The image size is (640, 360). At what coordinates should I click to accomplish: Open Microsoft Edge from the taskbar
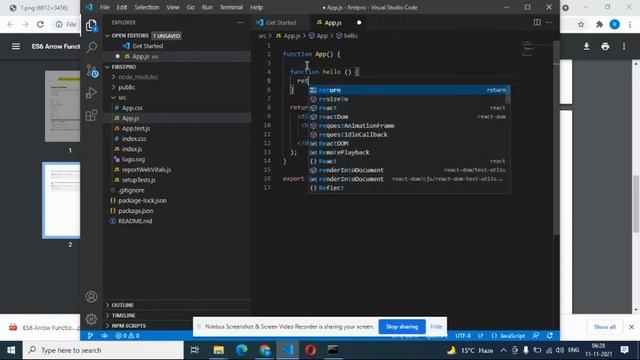(x=242, y=350)
